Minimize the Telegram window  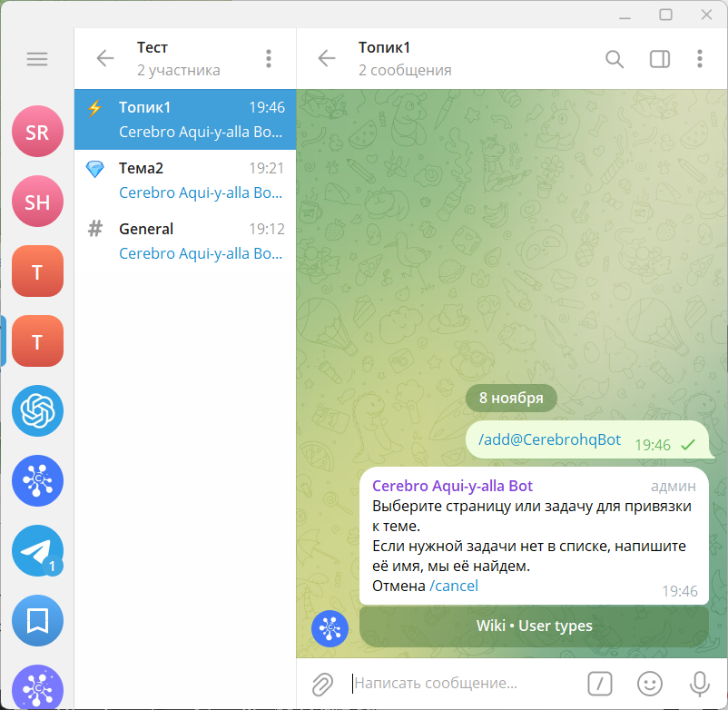click(x=625, y=15)
